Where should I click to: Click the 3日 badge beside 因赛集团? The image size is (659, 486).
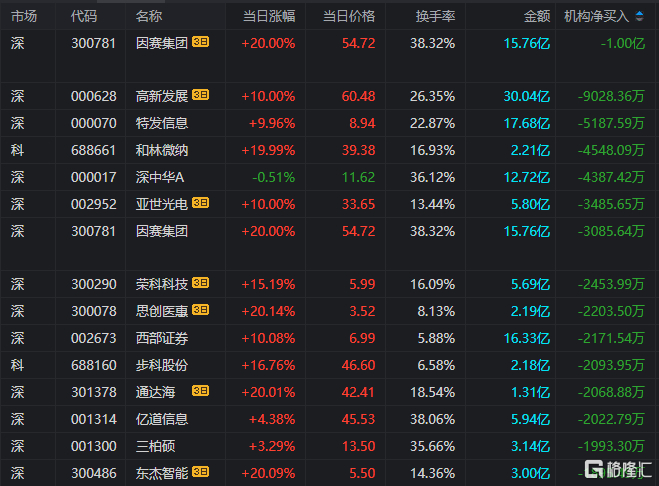(201, 43)
